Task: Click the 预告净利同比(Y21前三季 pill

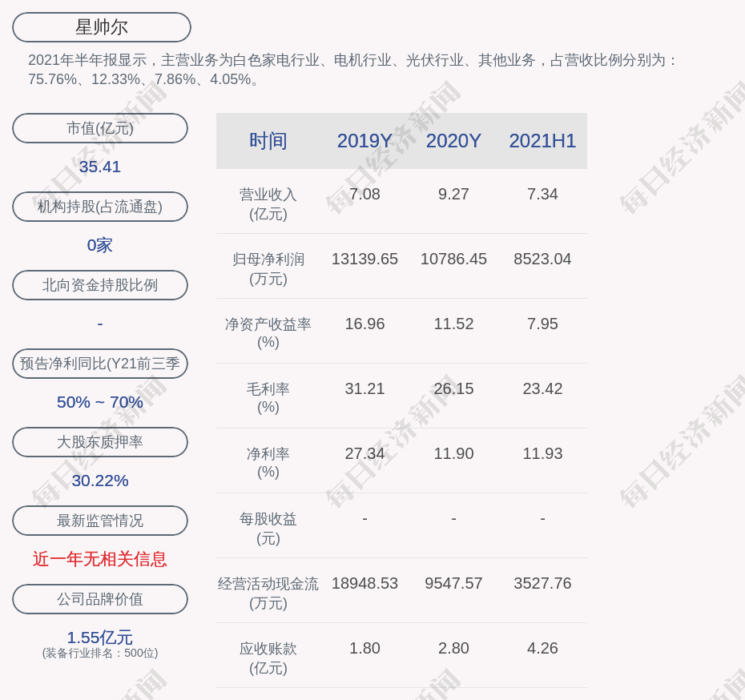Action: [100, 364]
